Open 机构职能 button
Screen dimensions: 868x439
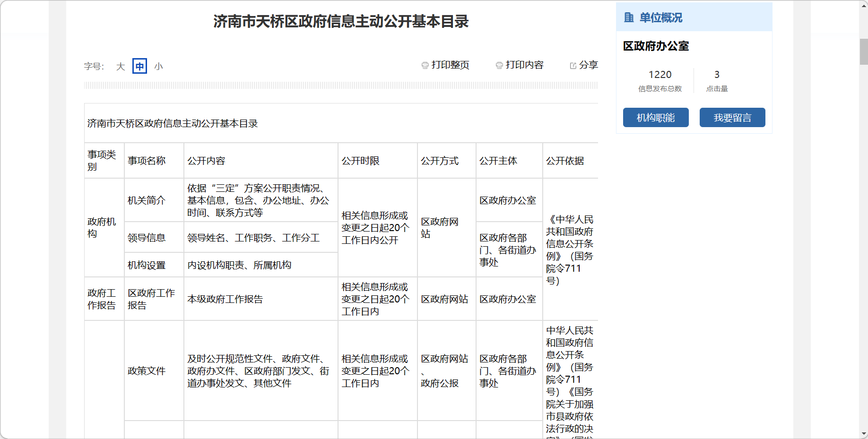656,118
